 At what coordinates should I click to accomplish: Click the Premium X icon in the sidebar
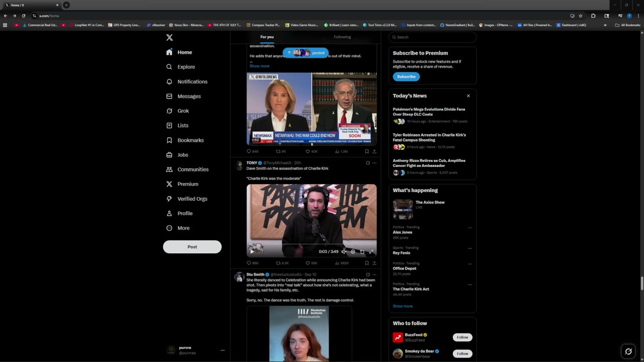(x=170, y=184)
